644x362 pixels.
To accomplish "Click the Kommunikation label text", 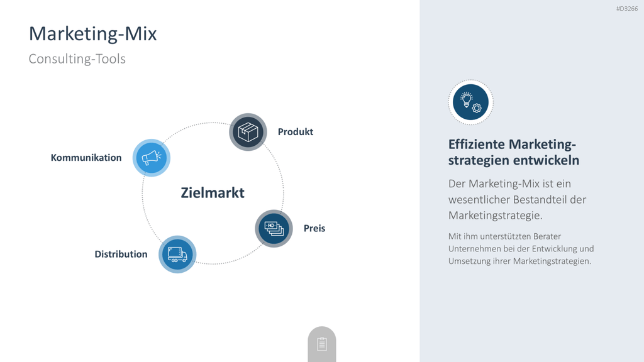I will (x=86, y=158).
